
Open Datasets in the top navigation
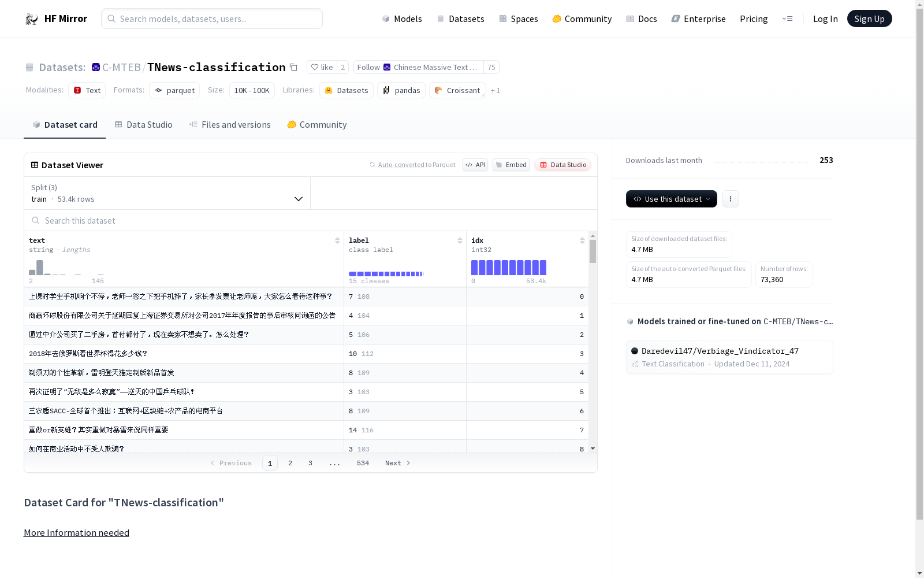(460, 18)
